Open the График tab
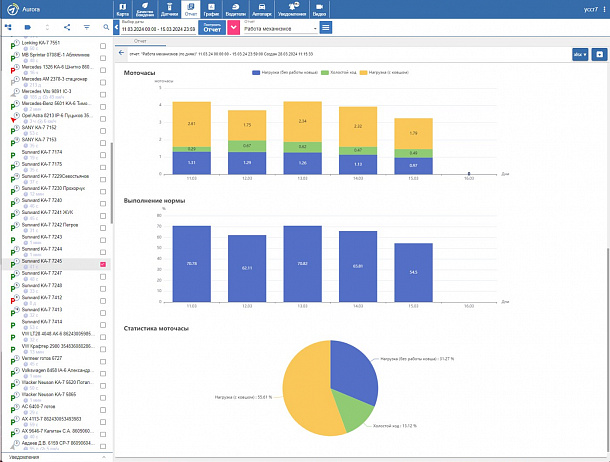 point(211,9)
